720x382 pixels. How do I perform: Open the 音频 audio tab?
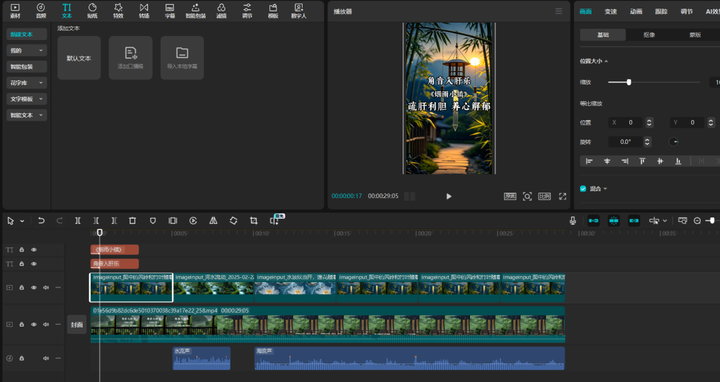click(x=41, y=11)
